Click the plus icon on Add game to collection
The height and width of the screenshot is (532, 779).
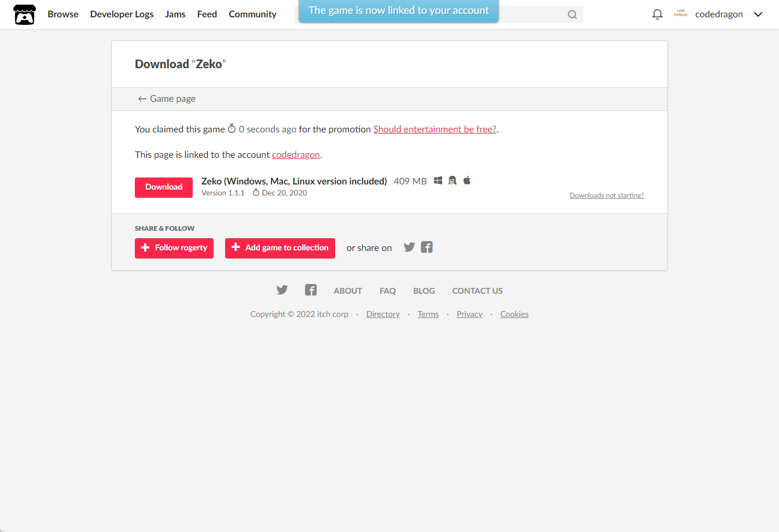coord(236,247)
